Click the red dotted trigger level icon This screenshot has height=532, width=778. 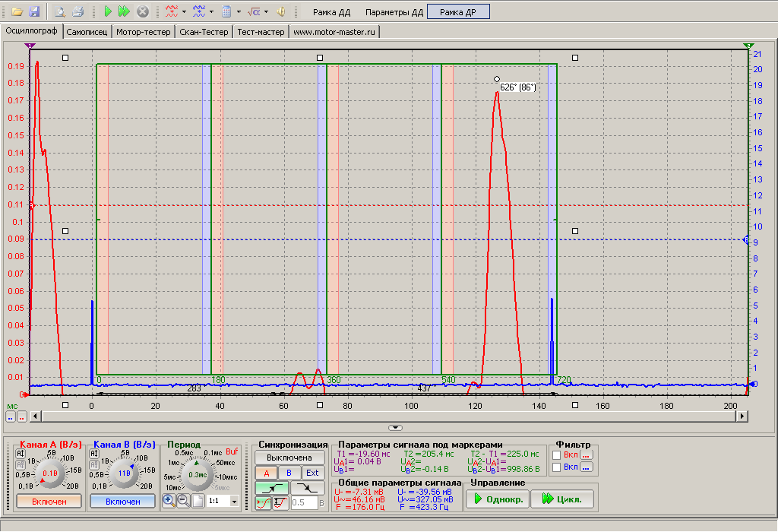[264, 503]
